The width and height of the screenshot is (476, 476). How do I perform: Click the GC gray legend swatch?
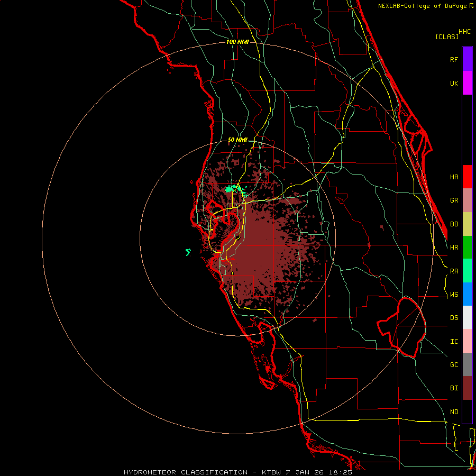[x=467, y=364]
